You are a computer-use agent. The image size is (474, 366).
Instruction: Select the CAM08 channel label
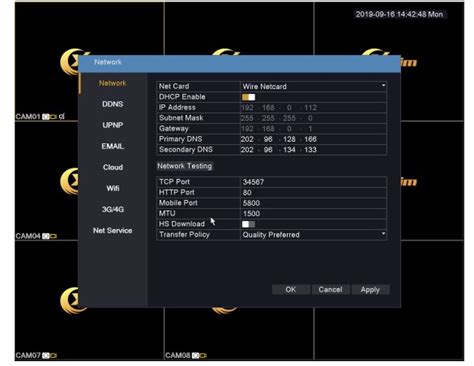click(x=178, y=356)
